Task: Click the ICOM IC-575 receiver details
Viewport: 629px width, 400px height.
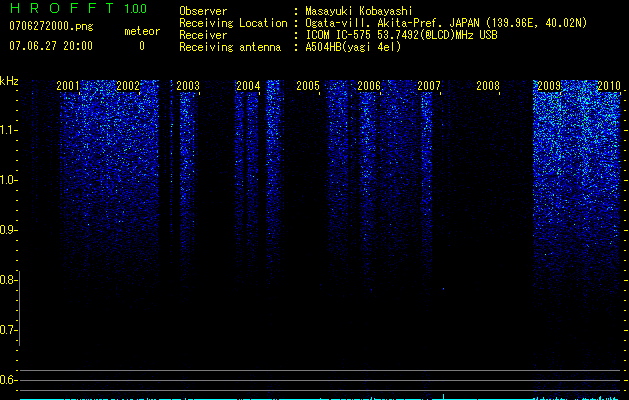Action: (401, 35)
